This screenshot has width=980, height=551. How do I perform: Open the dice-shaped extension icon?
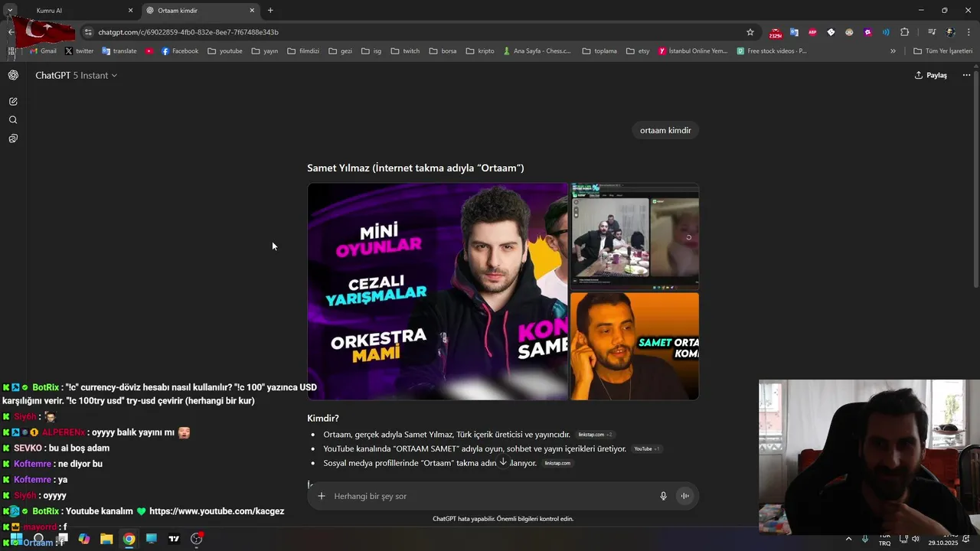pos(831,32)
